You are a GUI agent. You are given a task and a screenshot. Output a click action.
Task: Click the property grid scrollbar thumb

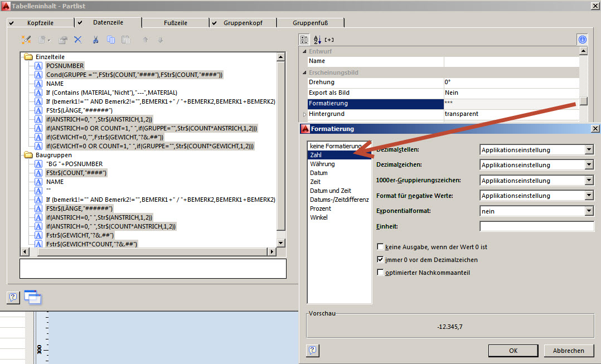pos(583,101)
